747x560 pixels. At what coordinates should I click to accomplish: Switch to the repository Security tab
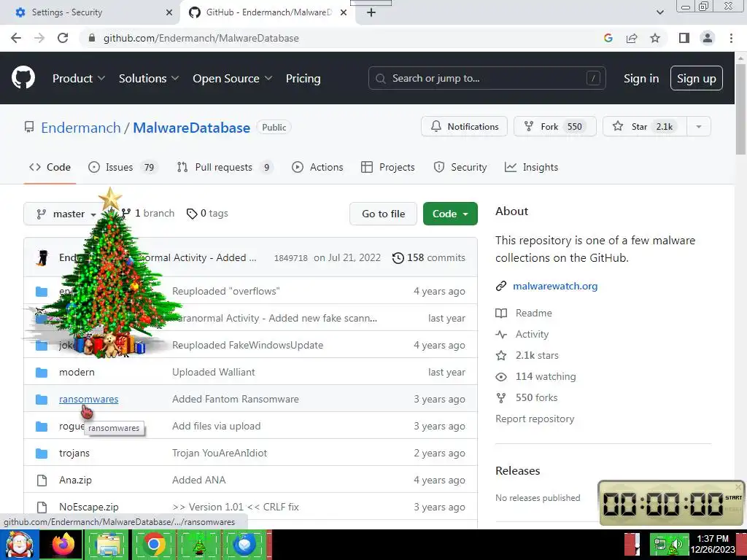click(x=460, y=167)
